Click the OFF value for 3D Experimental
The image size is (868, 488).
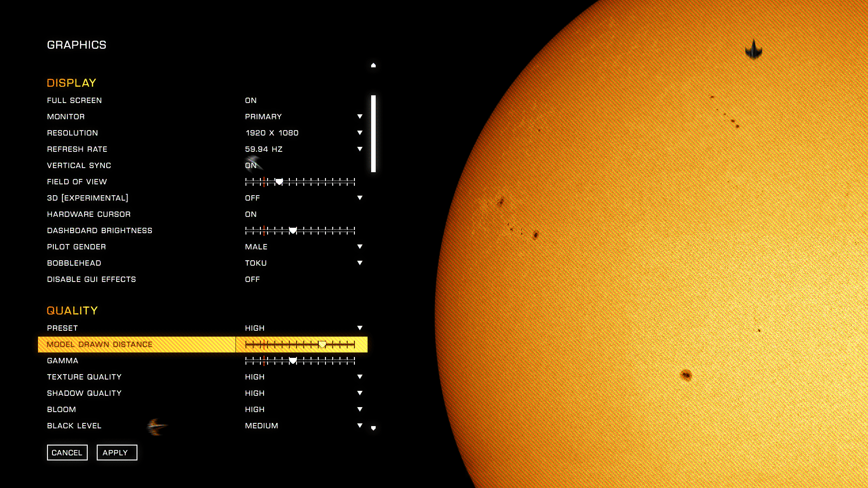click(x=252, y=198)
